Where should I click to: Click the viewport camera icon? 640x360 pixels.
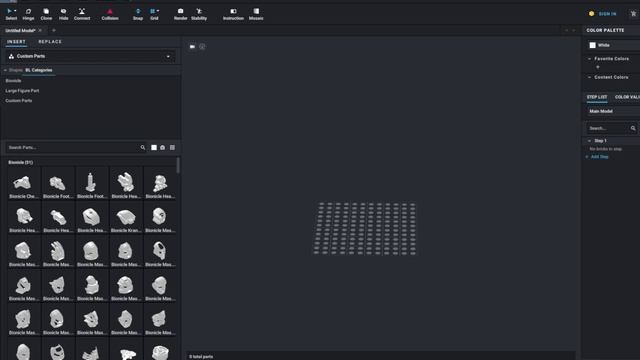(192, 47)
